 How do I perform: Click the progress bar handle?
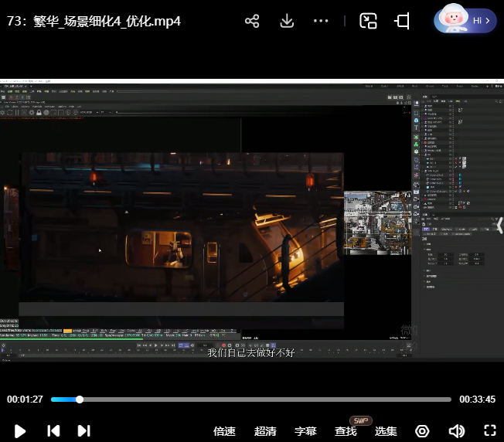[79, 399]
